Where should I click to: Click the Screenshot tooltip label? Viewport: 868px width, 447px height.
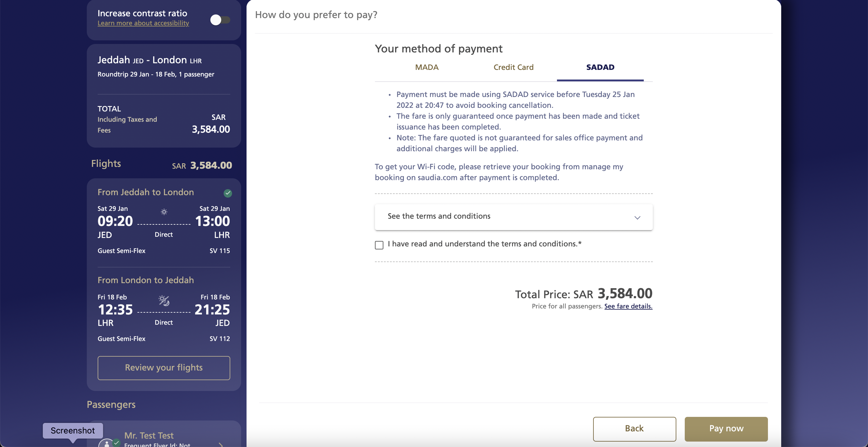tap(73, 430)
